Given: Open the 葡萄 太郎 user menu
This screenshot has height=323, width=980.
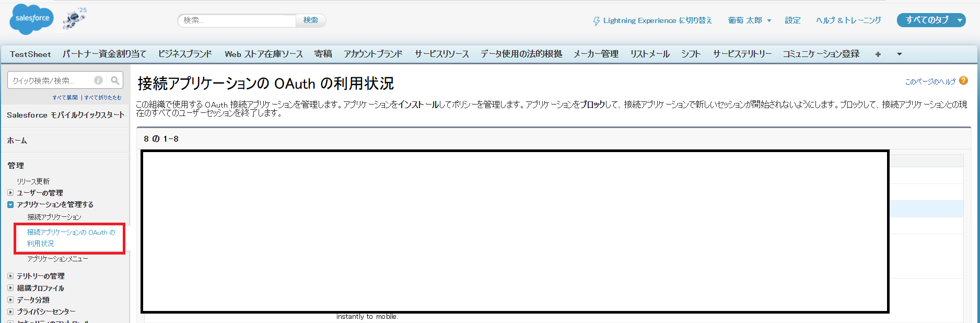Looking at the screenshot, I should click(749, 20).
